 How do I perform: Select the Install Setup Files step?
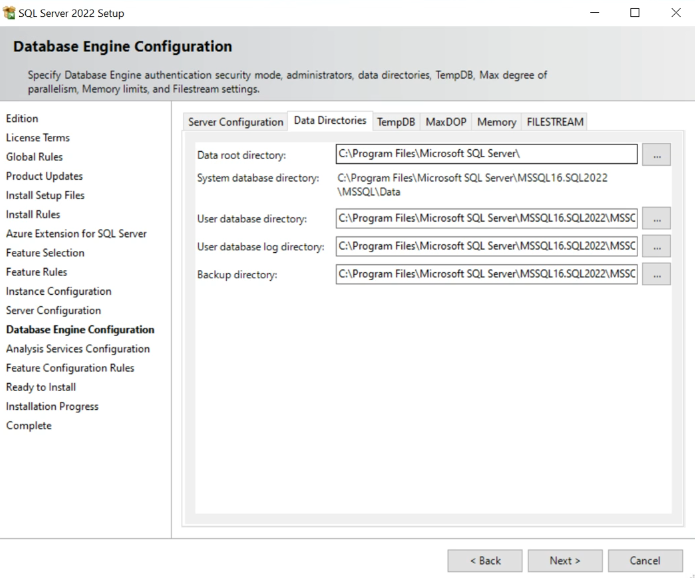tap(45, 195)
